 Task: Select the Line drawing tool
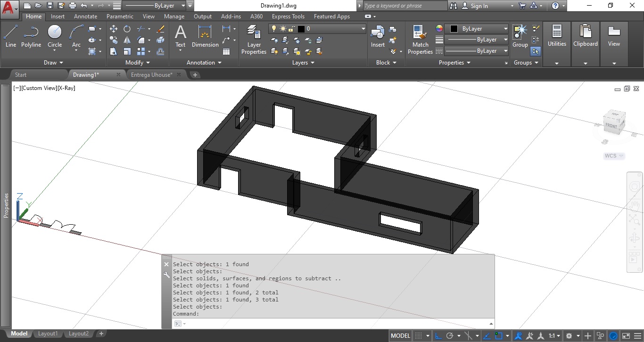pyautogui.click(x=10, y=36)
